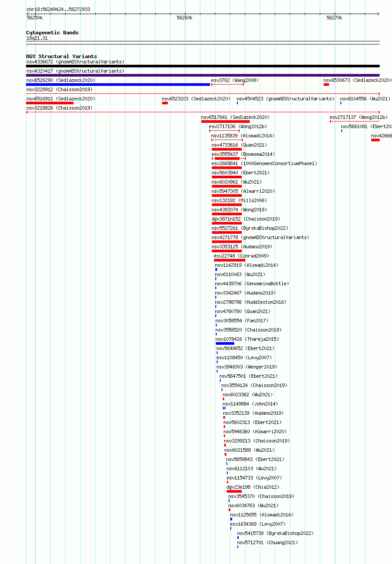Click esv2668641 (1000GenomesConsortiumPhase1) label
Screen dimensions: 392x564
(x=264, y=163)
